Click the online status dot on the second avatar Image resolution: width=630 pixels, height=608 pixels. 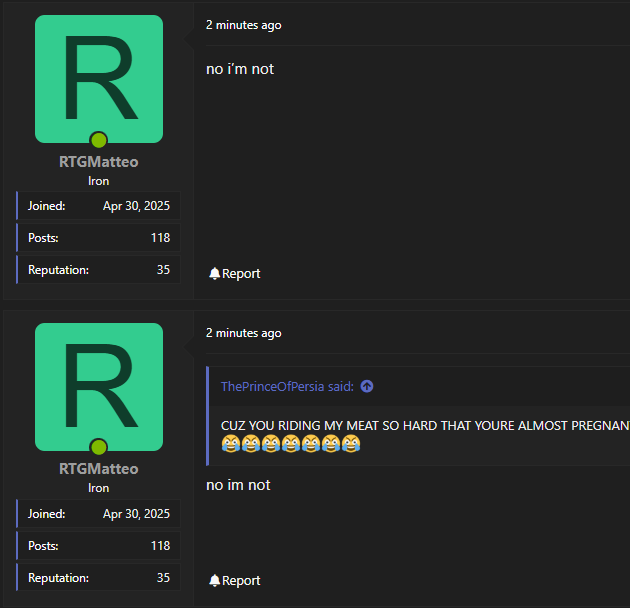(x=98, y=447)
